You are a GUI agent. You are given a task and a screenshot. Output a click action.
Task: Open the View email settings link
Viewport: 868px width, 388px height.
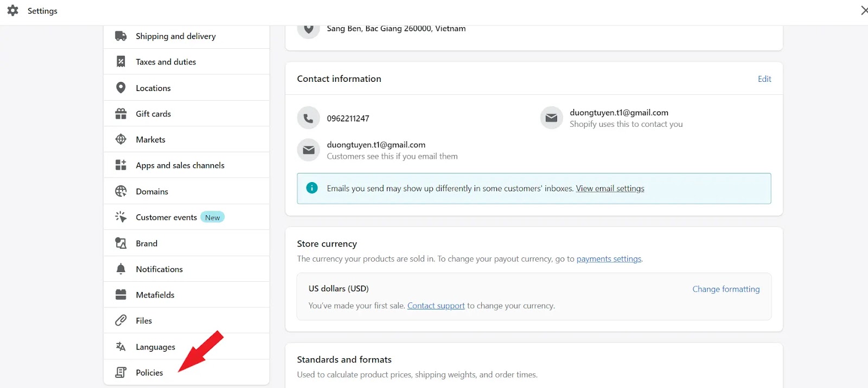point(610,189)
